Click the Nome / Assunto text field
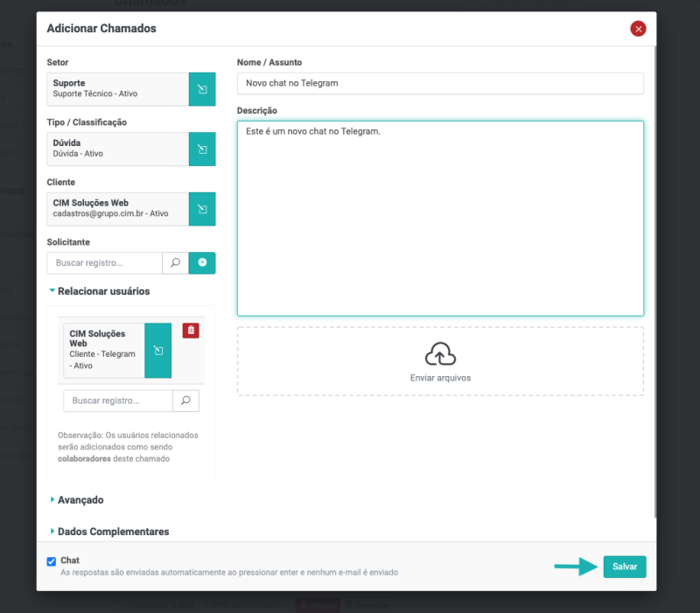Viewport: 700px width, 613px height. (x=440, y=83)
